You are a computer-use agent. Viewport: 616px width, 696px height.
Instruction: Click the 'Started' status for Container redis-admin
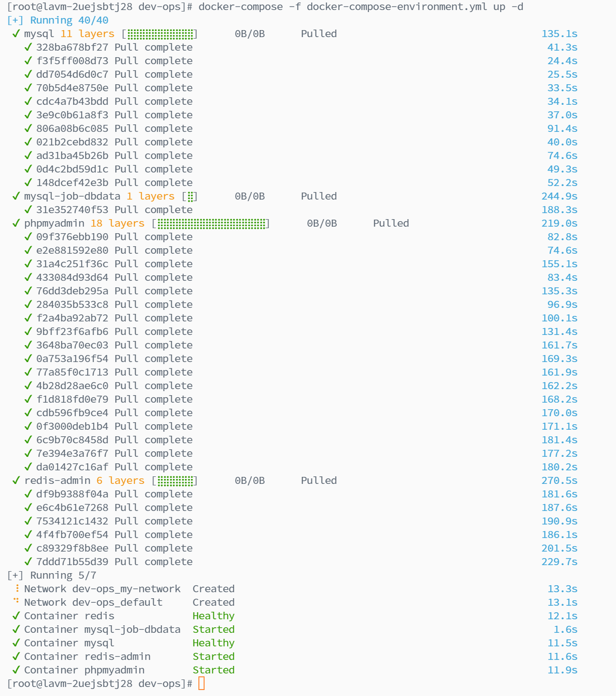(x=214, y=657)
